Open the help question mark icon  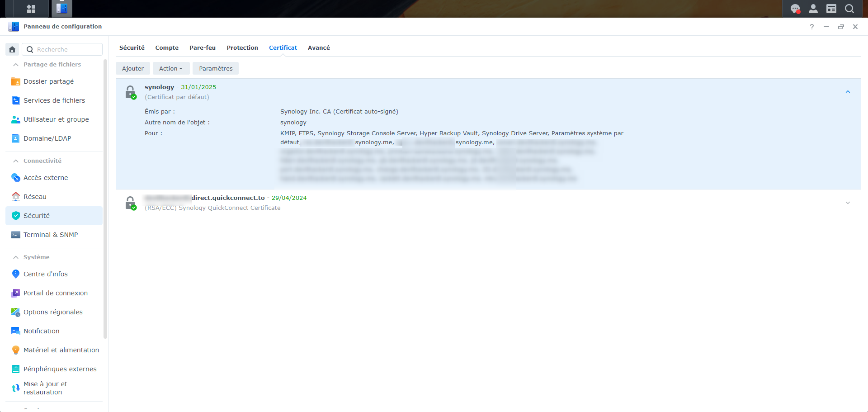[812, 27]
